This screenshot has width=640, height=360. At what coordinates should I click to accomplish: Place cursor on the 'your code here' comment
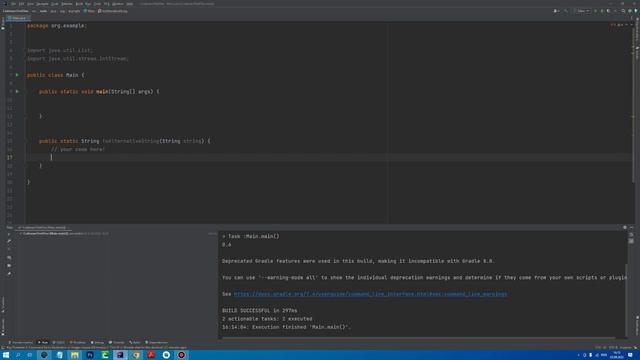[78, 149]
